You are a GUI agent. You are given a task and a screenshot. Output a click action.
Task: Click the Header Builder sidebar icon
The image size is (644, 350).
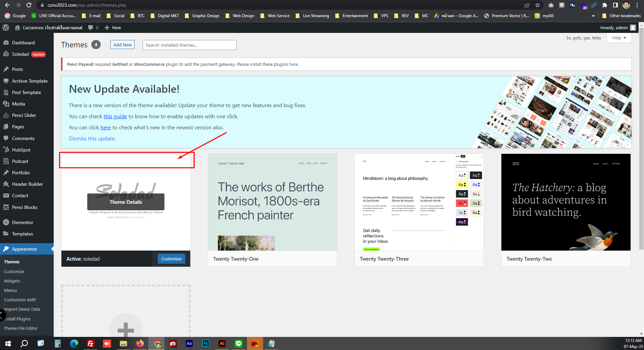[6, 184]
